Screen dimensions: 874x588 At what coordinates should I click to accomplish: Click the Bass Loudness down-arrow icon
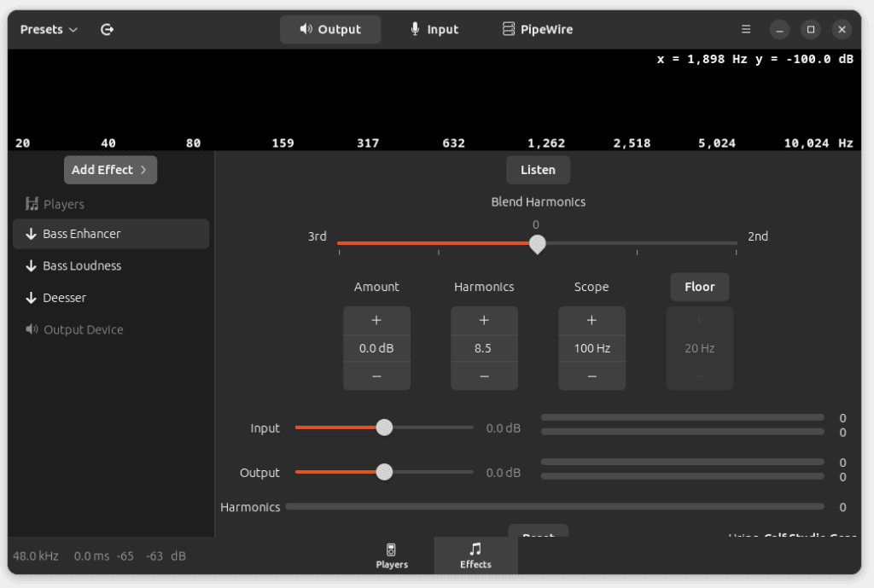point(32,266)
